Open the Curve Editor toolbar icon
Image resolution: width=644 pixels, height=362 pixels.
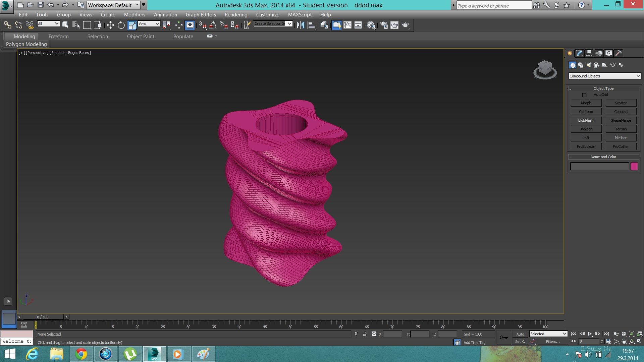pyautogui.click(x=347, y=25)
